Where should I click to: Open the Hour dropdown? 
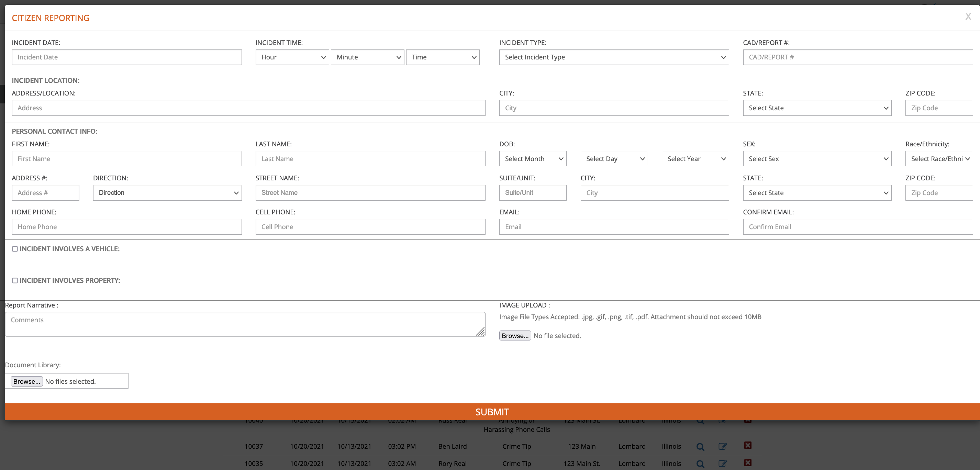click(292, 57)
